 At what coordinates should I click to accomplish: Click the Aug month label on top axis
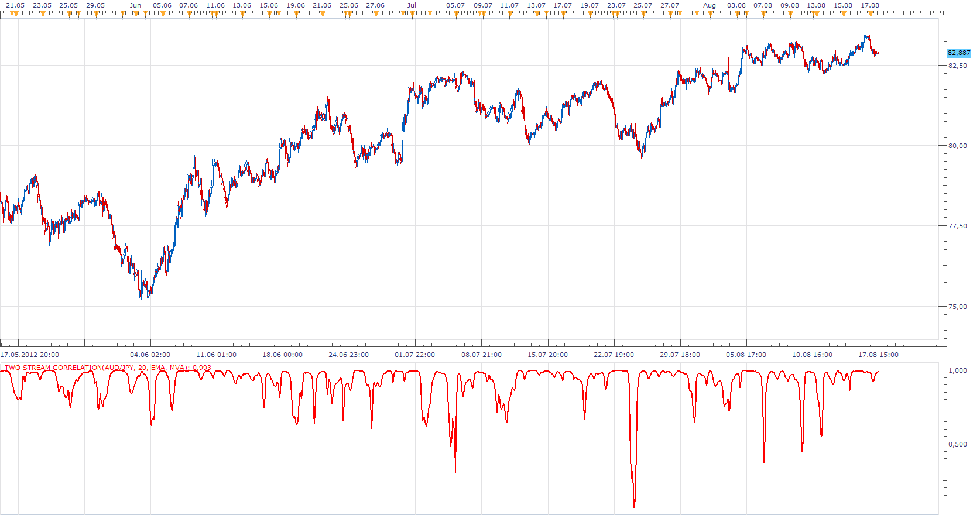pyautogui.click(x=710, y=5)
